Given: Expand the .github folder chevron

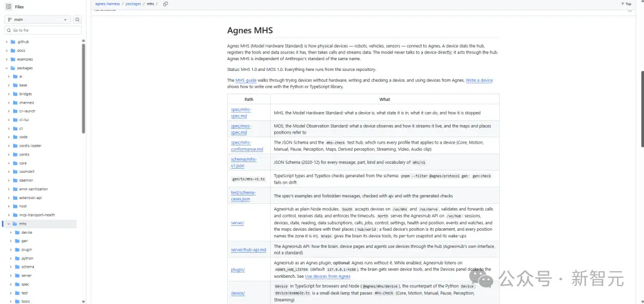Looking at the screenshot, I should coord(7,42).
